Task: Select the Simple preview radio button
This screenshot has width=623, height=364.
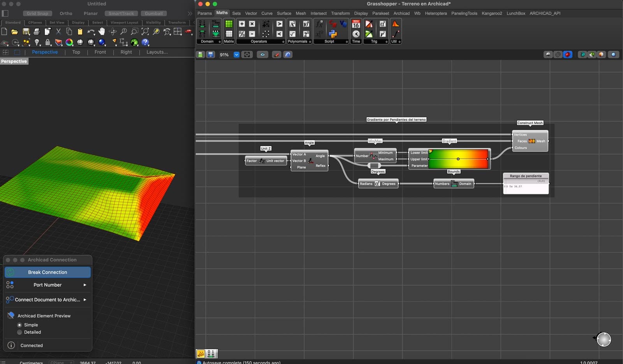Action: point(19,325)
